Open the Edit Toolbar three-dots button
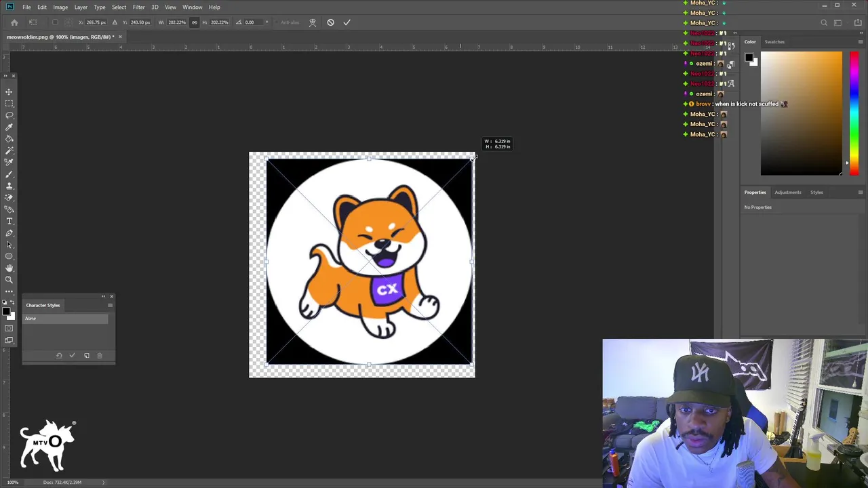868x488 pixels. pyautogui.click(x=9, y=291)
